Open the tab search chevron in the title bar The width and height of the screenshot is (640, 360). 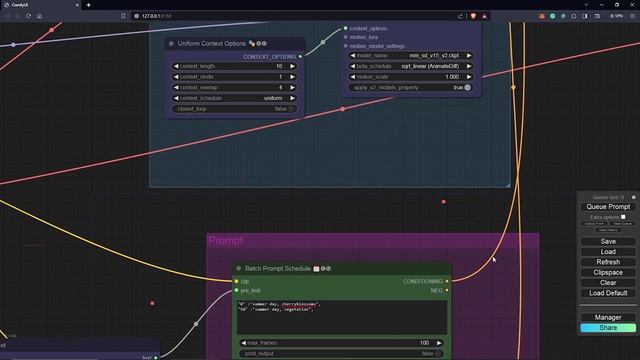pyautogui.click(x=587, y=5)
